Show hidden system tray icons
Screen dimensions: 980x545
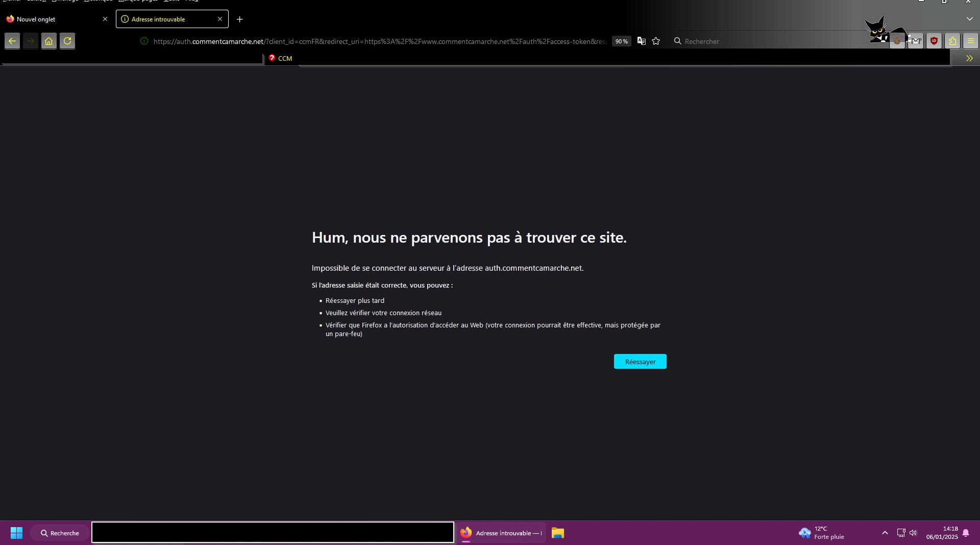pyautogui.click(x=885, y=533)
